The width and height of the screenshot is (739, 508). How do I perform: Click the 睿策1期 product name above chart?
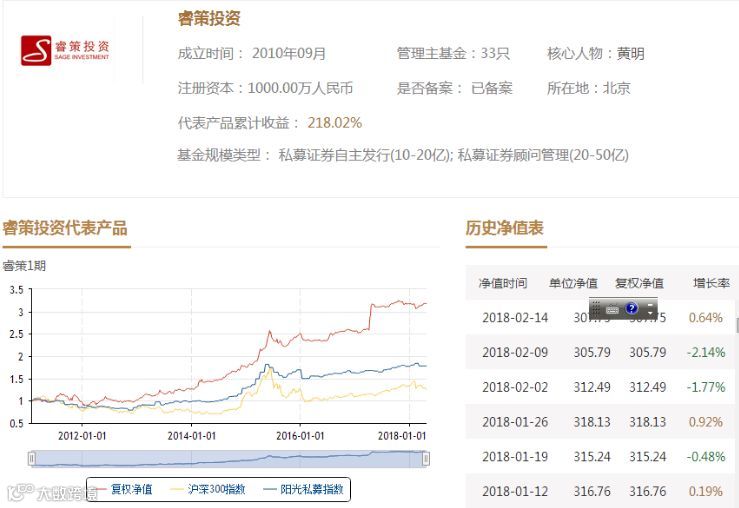(24, 266)
